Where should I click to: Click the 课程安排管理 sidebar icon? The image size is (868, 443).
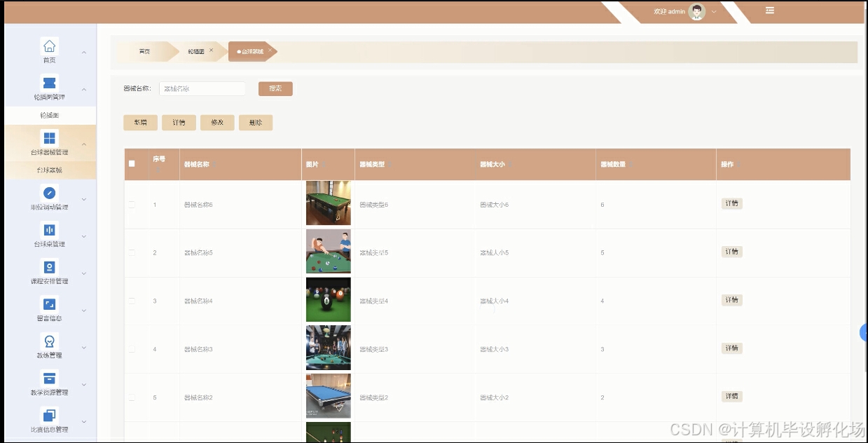point(49,267)
